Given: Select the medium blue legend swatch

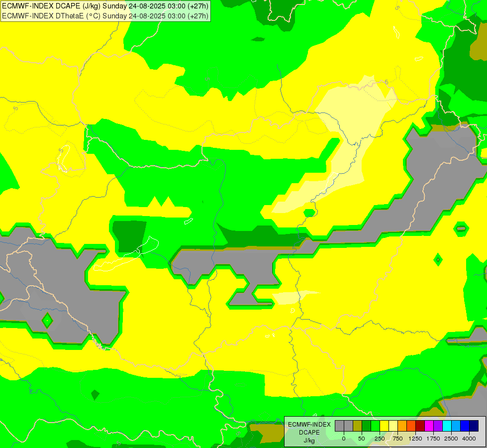Looking at the screenshot, I should (x=465, y=426).
